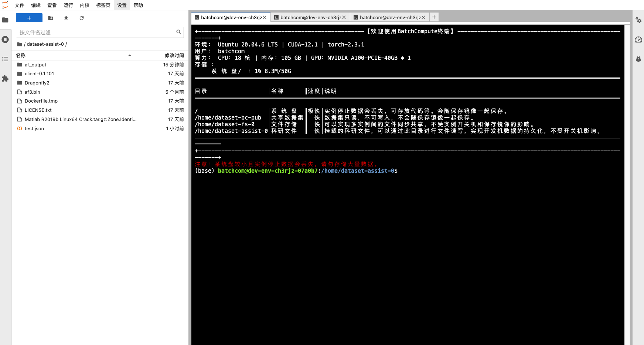Open the extension manager puzzle icon
This screenshot has height=345, width=644.
[x=5, y=79]
